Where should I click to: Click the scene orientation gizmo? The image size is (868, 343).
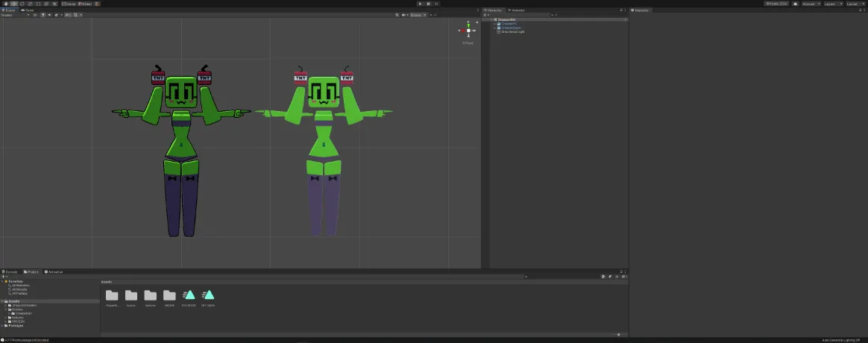(468, 31)
